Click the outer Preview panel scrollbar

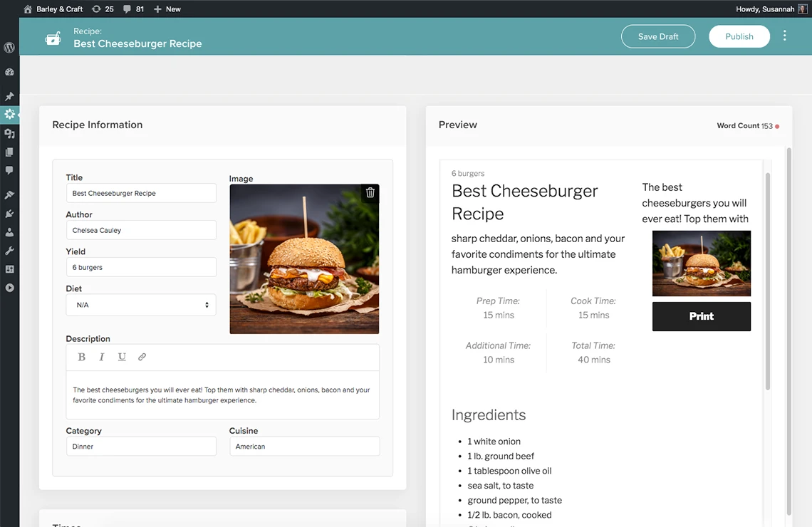point(788,331)
